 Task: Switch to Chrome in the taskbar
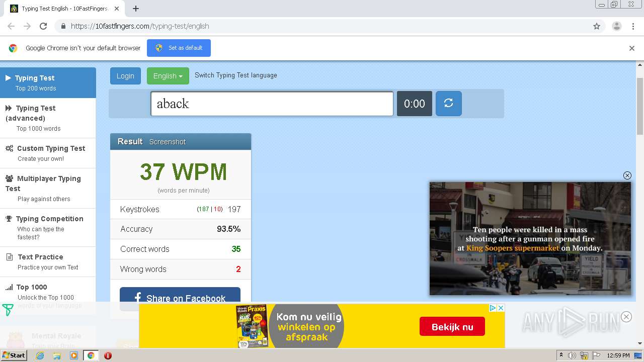(x=91, y=355)
